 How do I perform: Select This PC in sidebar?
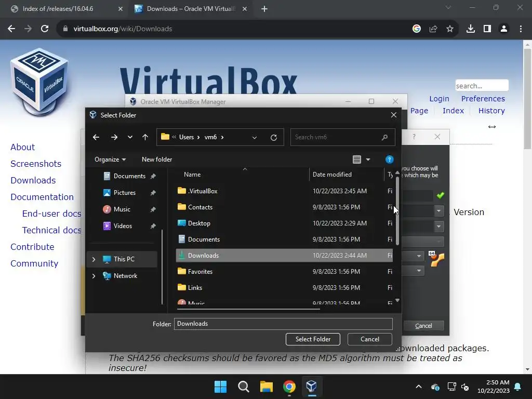coord(124,259)
